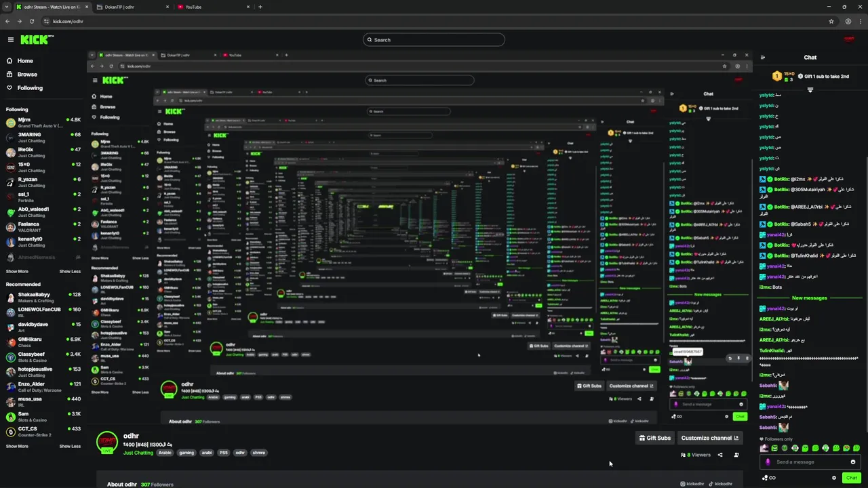Open the user avatar at top right of Kick
Viewport: 868px width, 488px height.
point(848,40)
